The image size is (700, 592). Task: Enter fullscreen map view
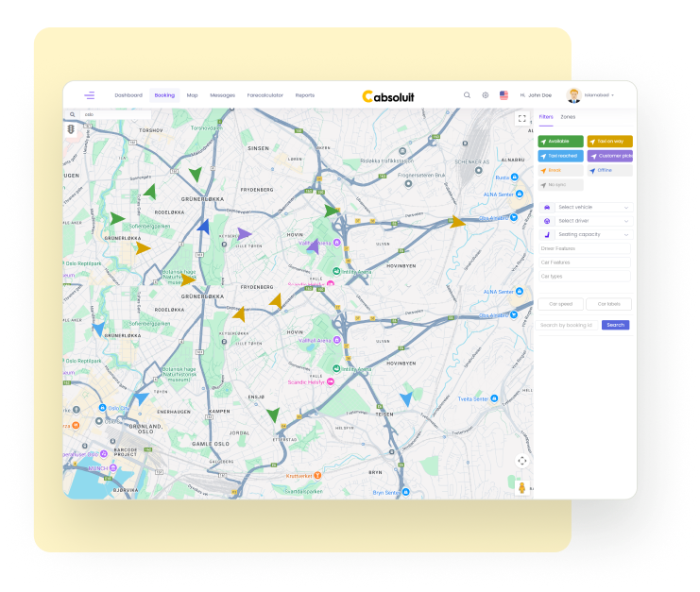[521, 119]
